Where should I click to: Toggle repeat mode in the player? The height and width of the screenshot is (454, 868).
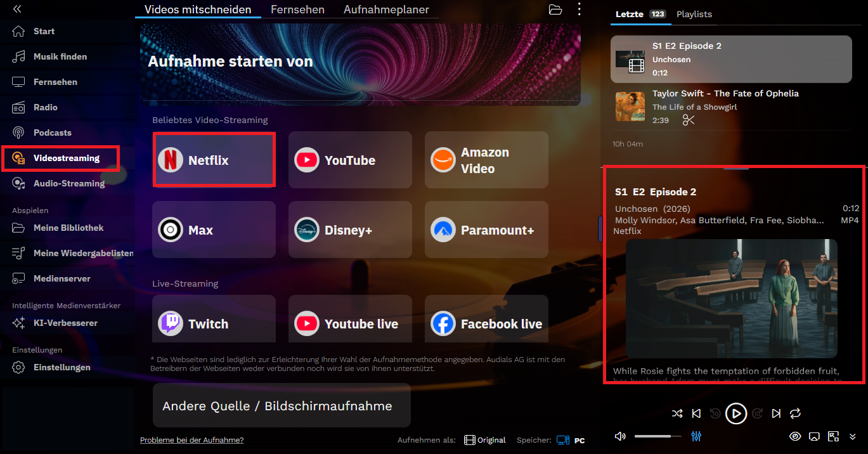pos(795,413)
